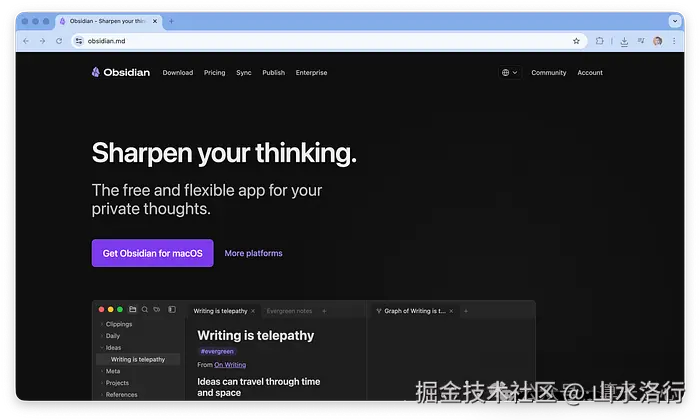Close the Writing is telepathy note tab

[x=253, y=311]
